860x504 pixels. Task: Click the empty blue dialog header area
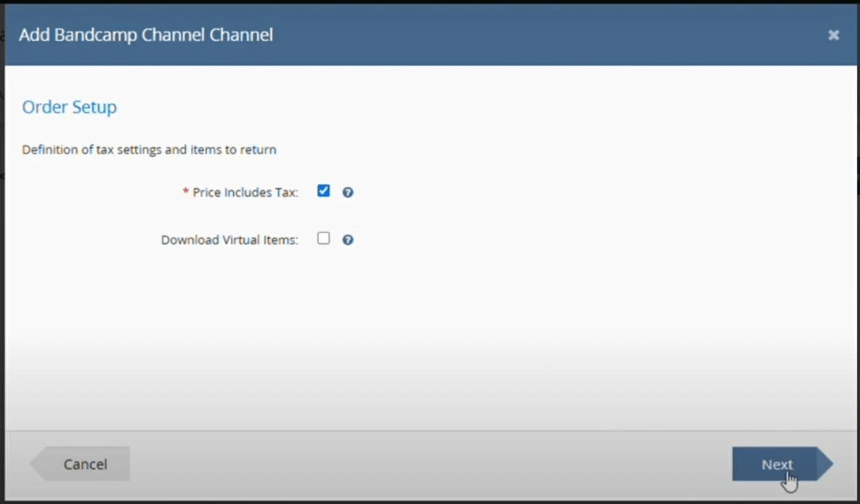click(539, 35)
